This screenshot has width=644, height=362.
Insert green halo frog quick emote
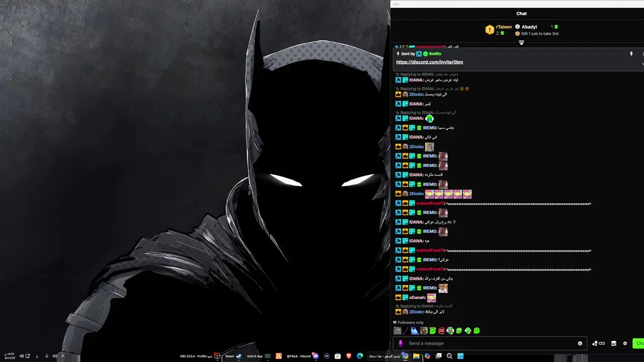pyautogui.click(x=432, y=330)
